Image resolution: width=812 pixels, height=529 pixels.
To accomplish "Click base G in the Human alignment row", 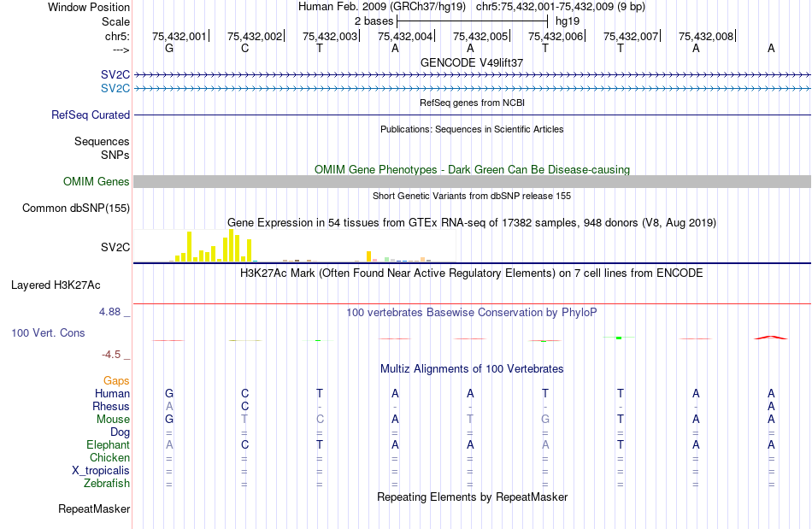I will [169, 393].
